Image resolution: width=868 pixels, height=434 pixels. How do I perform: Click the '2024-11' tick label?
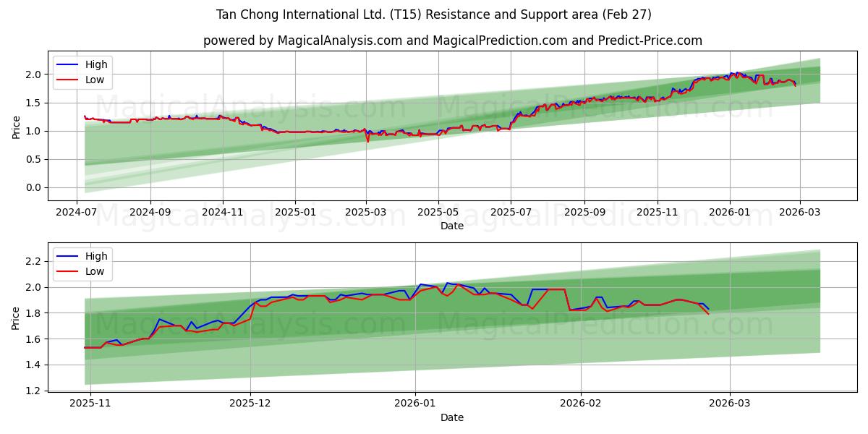[x=222, y=213]
